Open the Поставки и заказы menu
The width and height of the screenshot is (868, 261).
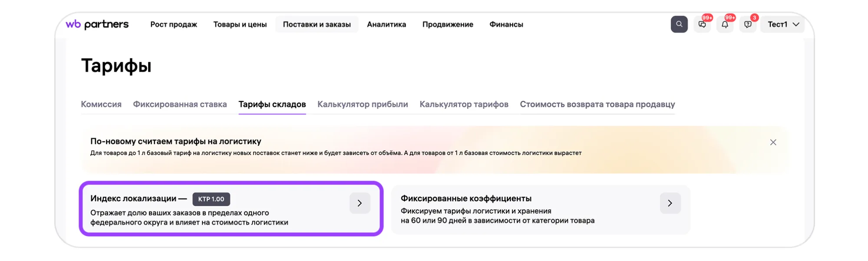click(x=317, y=24)
